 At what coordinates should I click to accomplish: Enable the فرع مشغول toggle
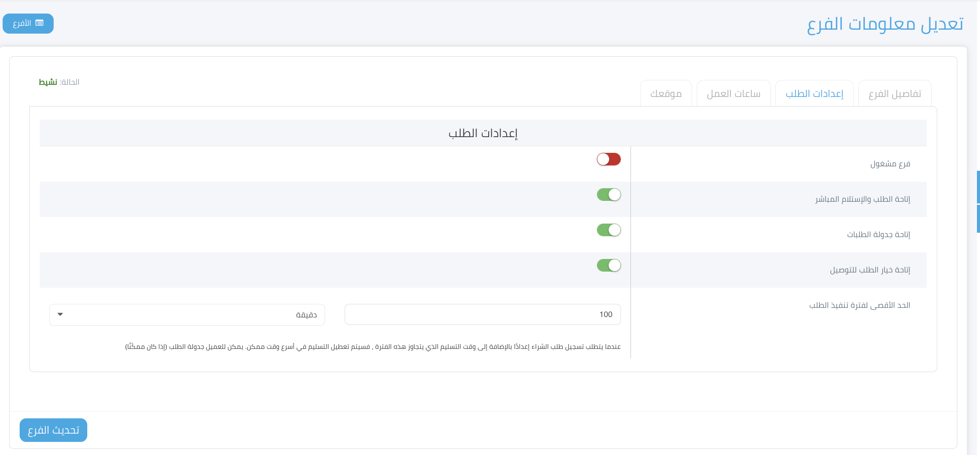tap(609, 159)
